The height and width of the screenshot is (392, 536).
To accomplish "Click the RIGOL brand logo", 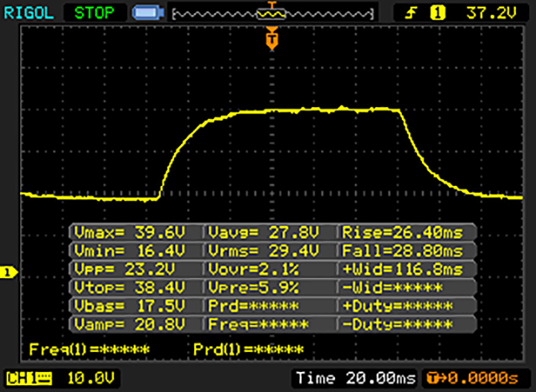I will pyautogui.click(x=28, y=13).
